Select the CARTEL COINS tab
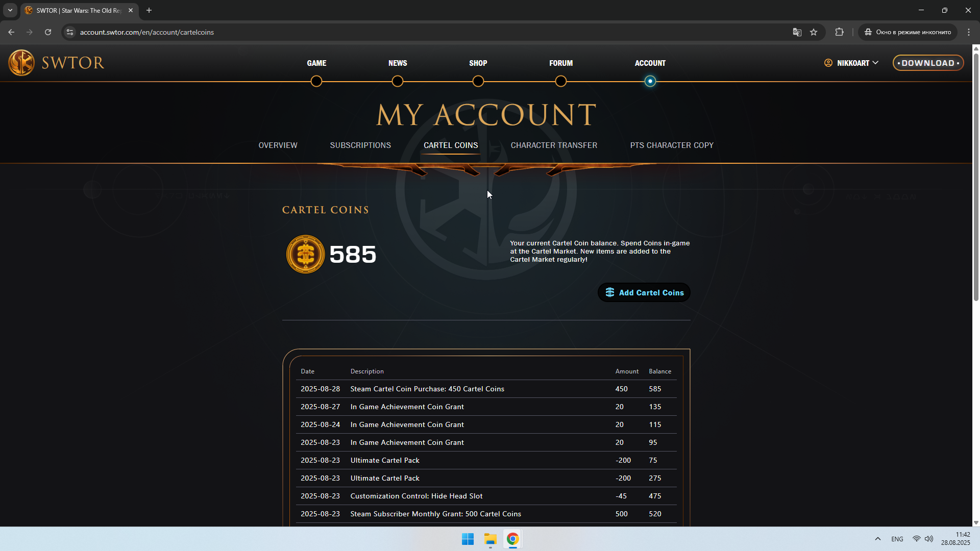 pos(451,145)
